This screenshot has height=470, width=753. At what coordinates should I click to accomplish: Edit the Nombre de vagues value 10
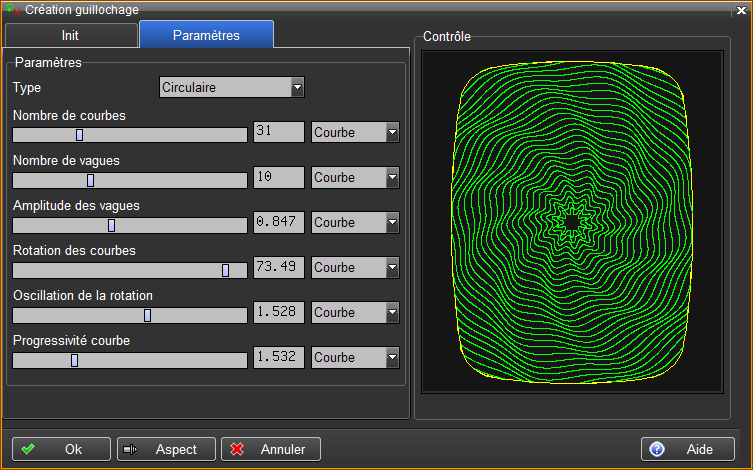(279, 177)
